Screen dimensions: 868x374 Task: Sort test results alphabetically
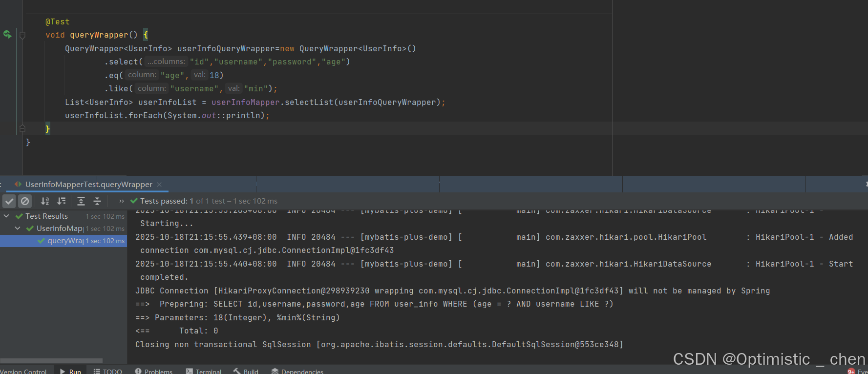point(45,201)
